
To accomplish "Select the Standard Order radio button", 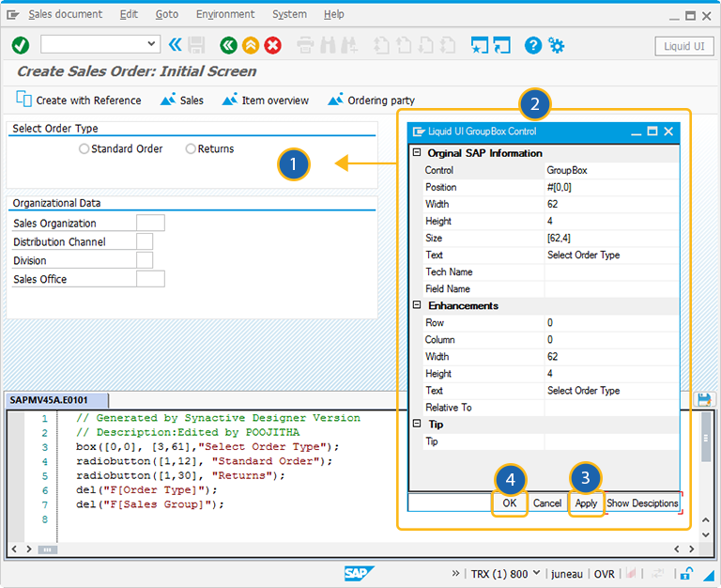I will [x=84, y=148].
